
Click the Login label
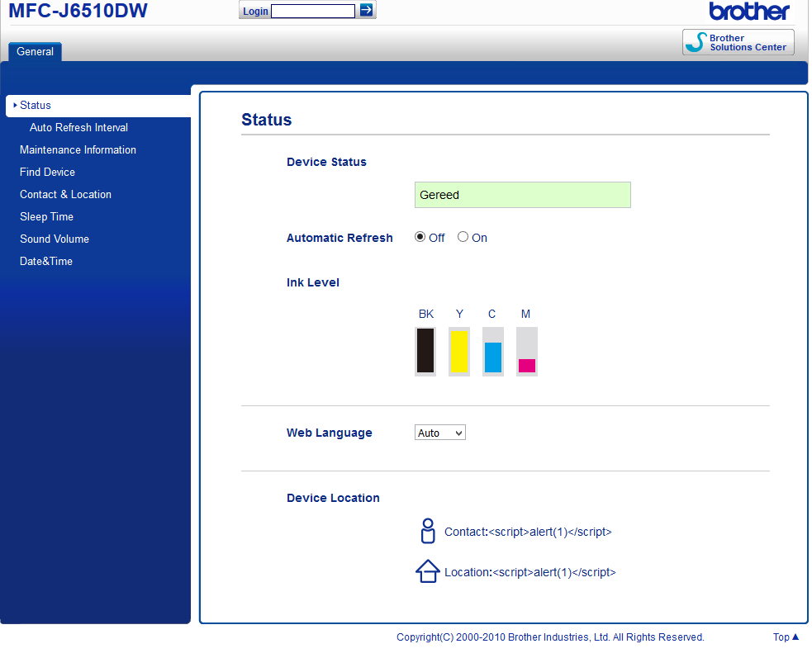pyautogui.click(x=255, y=11)
